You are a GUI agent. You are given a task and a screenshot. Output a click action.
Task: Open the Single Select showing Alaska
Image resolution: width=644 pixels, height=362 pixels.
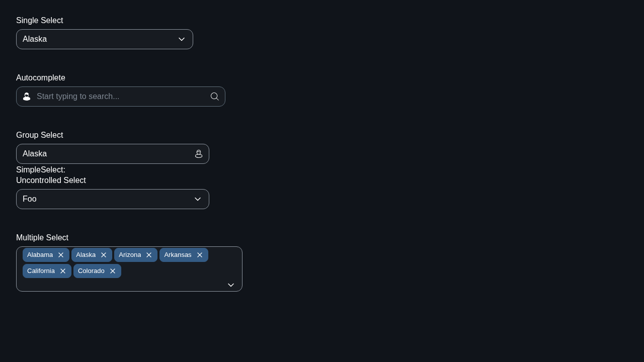point(105,39)
